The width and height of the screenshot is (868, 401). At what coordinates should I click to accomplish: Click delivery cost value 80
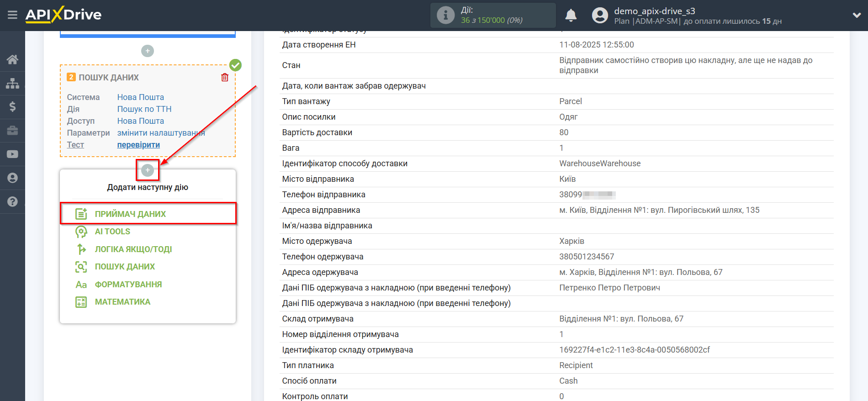coord(564,132)
